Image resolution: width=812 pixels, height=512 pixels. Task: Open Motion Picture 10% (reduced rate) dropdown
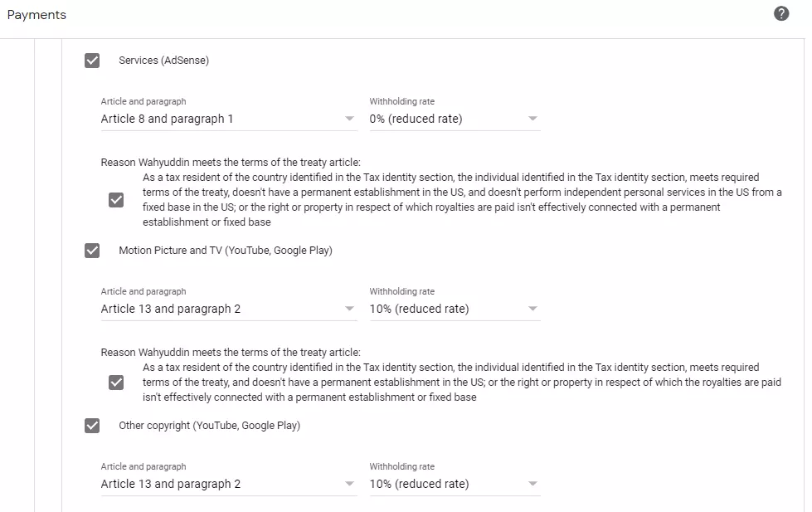pos(455,310)
